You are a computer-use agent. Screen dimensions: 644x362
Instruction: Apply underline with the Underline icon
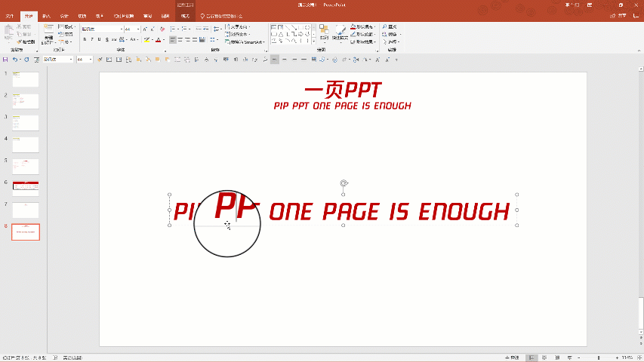point(99,39)
